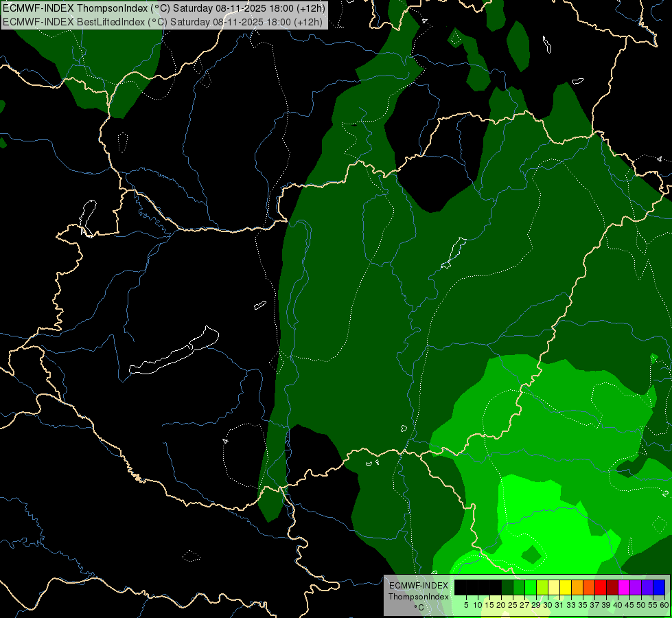Click the 'ECMWF-INDEX' label in the legend
The height and width of the screenshot is (618, 672).
(x=418, y=586)
